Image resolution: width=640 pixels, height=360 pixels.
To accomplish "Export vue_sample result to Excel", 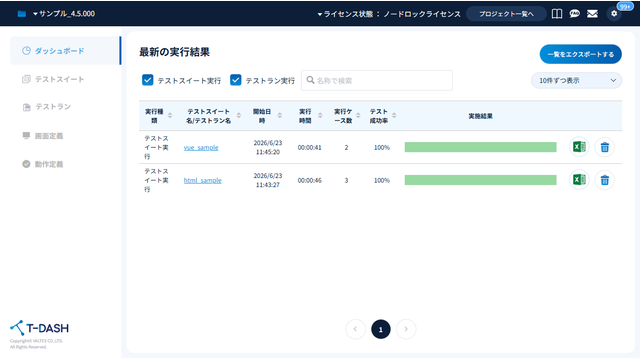I will (x=579, y=147).
